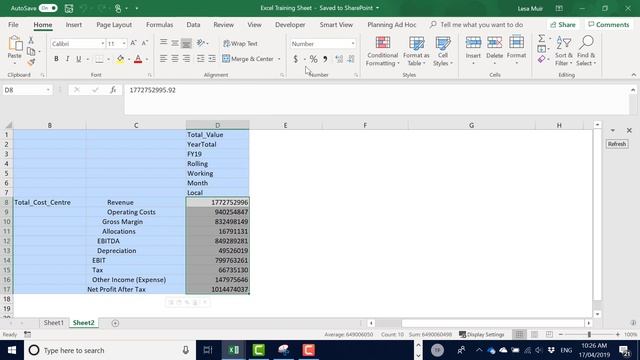
Task: Click the Save icon in title bar
Action: tap(69, 8)
